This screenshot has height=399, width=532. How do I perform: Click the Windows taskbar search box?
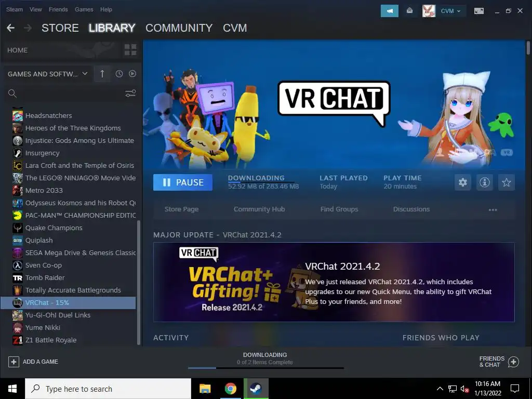[x=108, y=389]
